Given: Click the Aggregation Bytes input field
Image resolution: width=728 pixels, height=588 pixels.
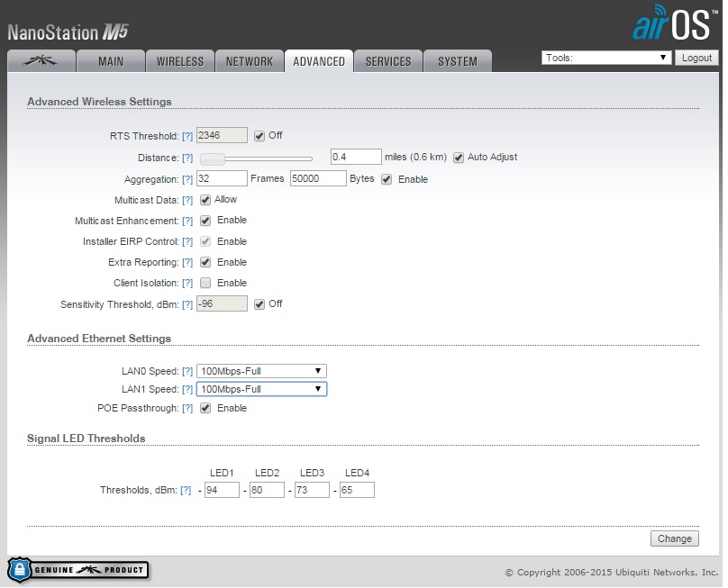Looking at the screenshot, I should [318, 178].
